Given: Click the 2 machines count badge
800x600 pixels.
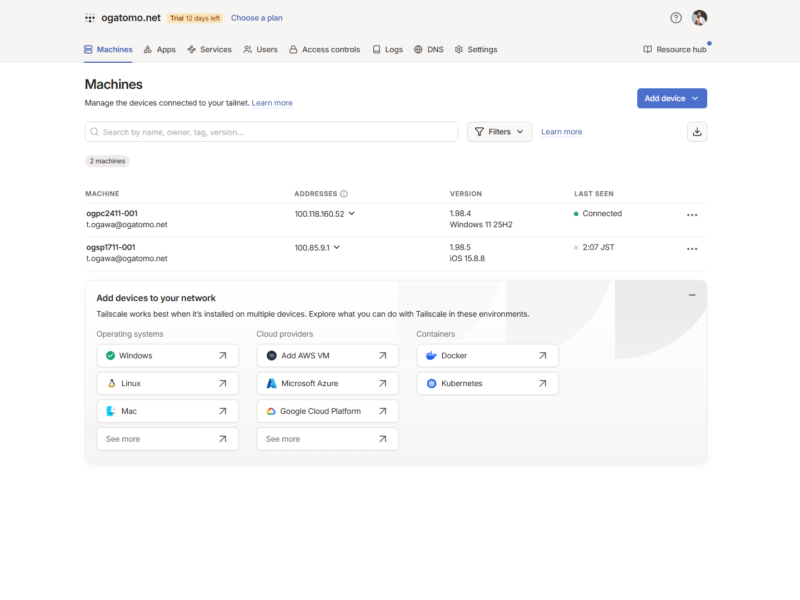Looking at the screenshot, I should [x=107, y=161].
